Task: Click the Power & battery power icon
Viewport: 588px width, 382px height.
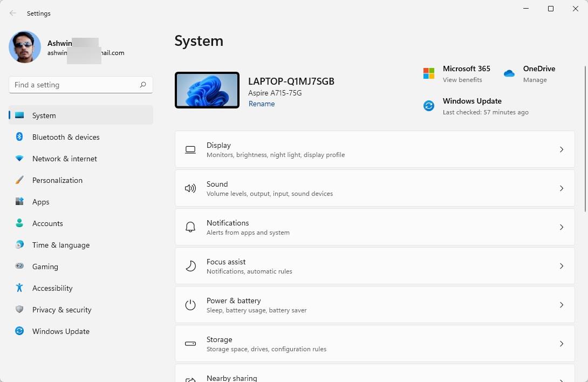Action: coord(190,305)
